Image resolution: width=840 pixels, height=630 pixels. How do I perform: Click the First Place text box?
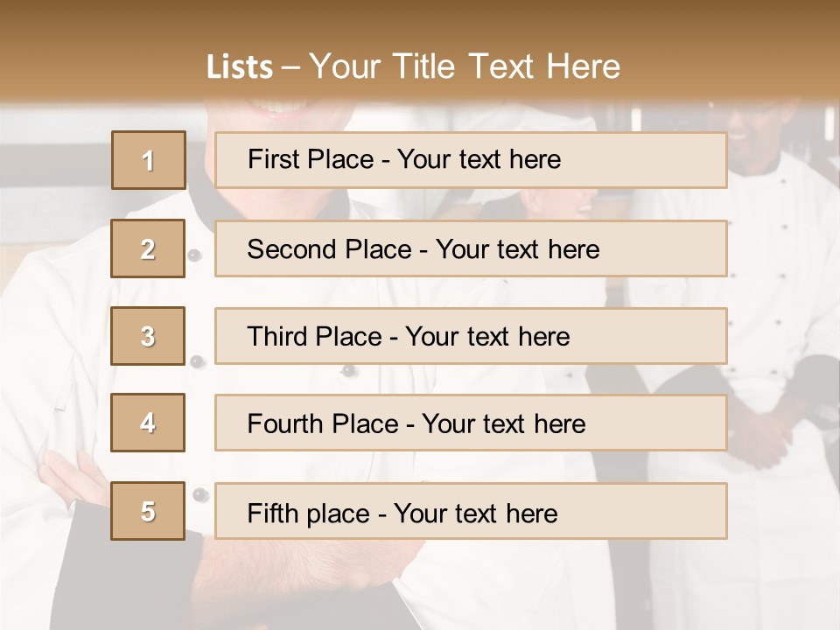[471, 160]
